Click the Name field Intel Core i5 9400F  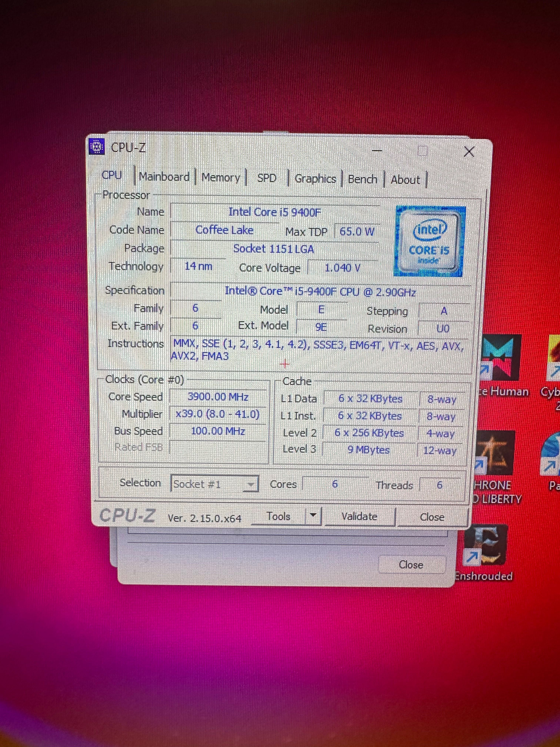[275, 212]
